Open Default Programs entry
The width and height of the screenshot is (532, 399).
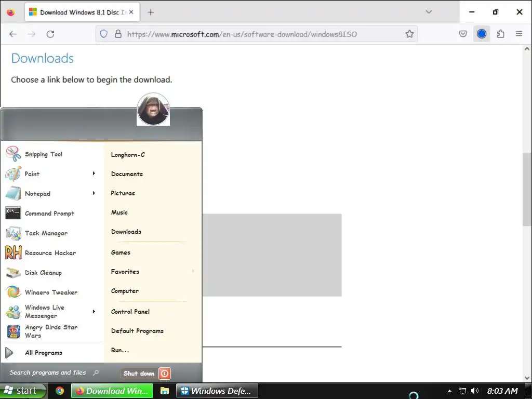pyautogui.click(x=137, y=331)
